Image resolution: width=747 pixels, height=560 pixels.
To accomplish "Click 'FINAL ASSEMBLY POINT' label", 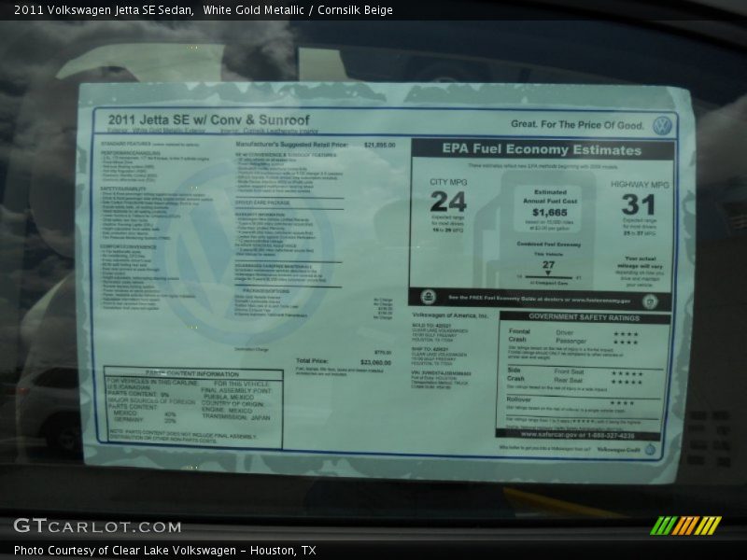I will 236,390.
